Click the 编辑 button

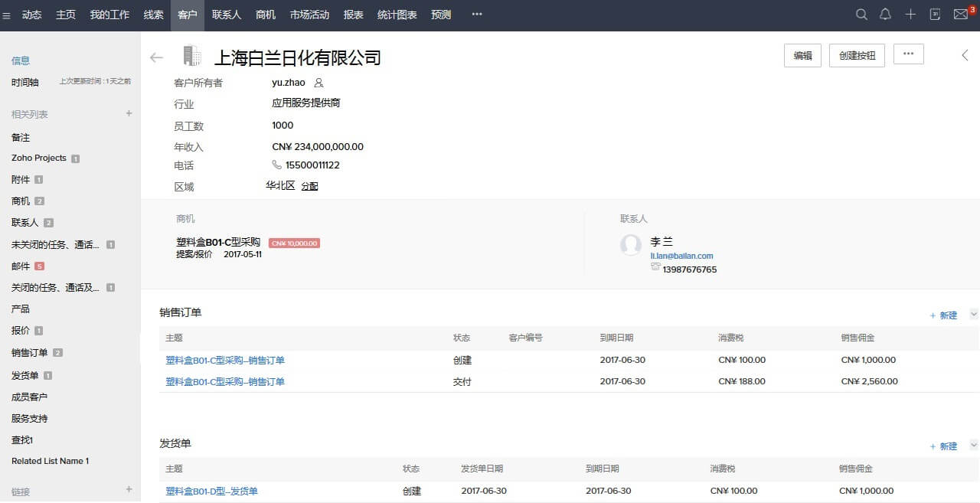click(802, 55)
